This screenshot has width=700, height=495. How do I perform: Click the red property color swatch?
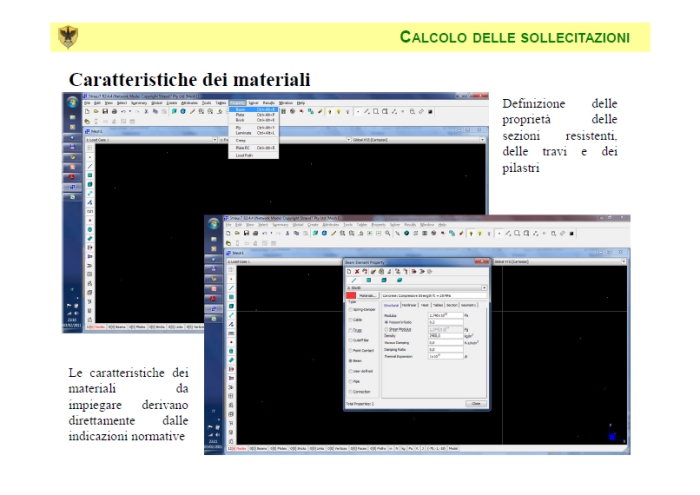coord(350,296)
